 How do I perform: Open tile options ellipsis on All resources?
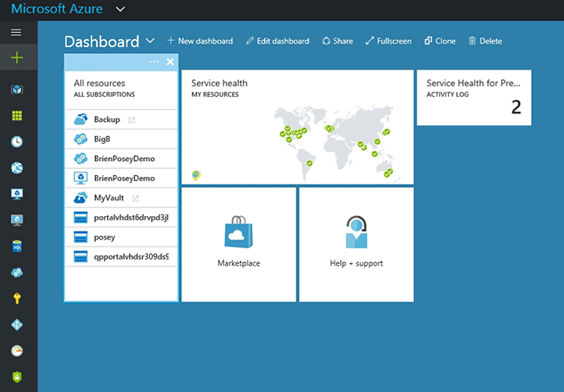(x=153, y=62)
